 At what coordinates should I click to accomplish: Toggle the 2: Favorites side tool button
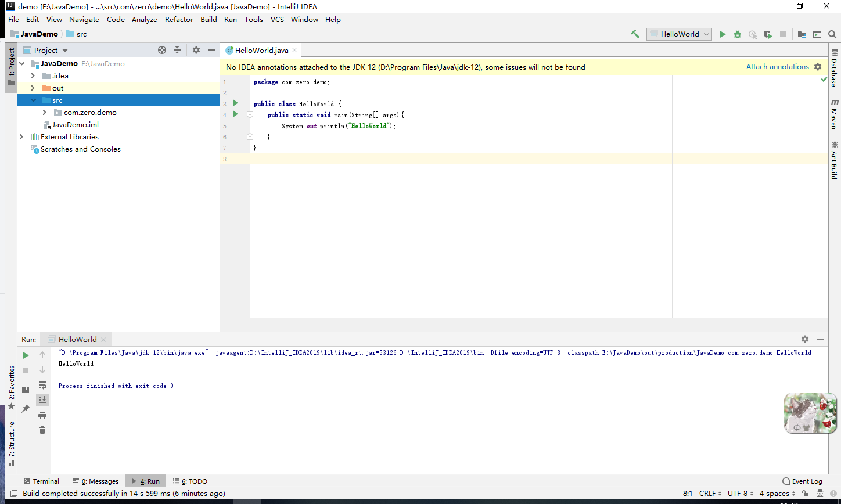(11, 387)
